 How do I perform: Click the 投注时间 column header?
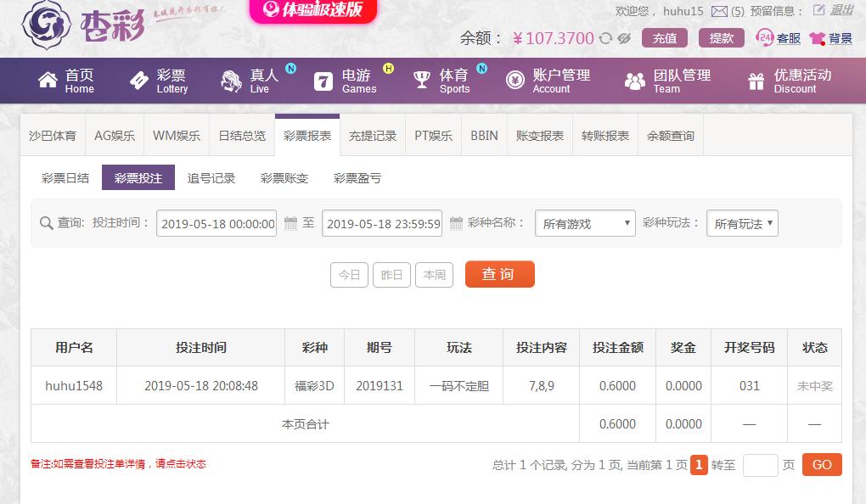(x=201, y=347)
